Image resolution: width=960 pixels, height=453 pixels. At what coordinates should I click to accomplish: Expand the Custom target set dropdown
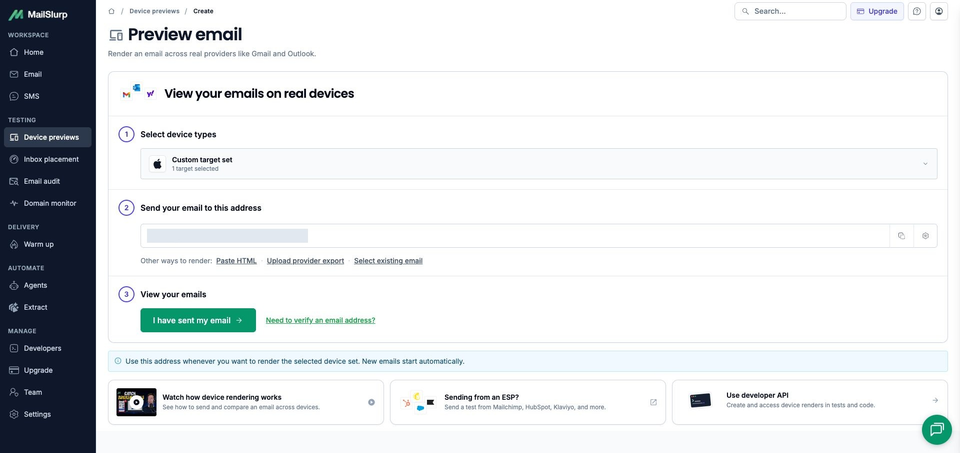[539, 163]
